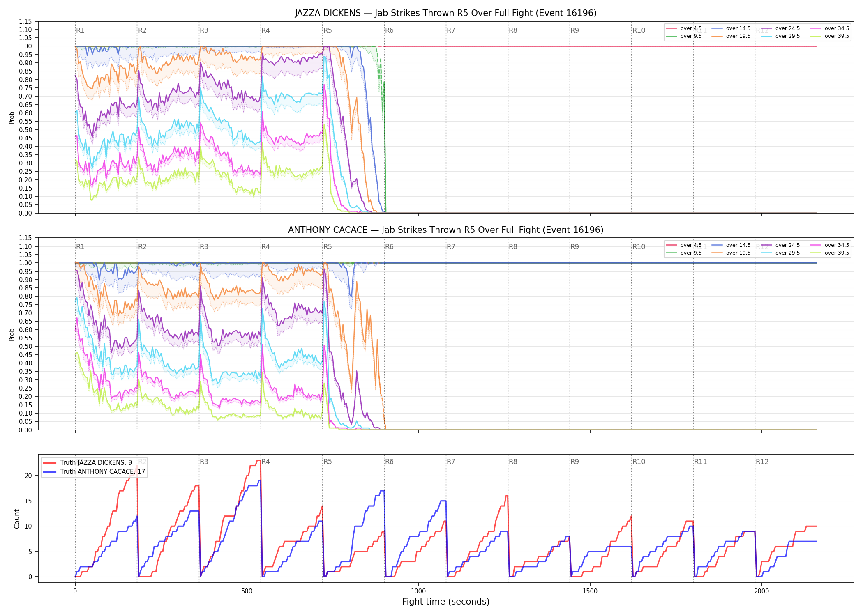Click R10 round label in Dickens chart
The height and width of the screenshot is (616, 863).
pos(639,30)
